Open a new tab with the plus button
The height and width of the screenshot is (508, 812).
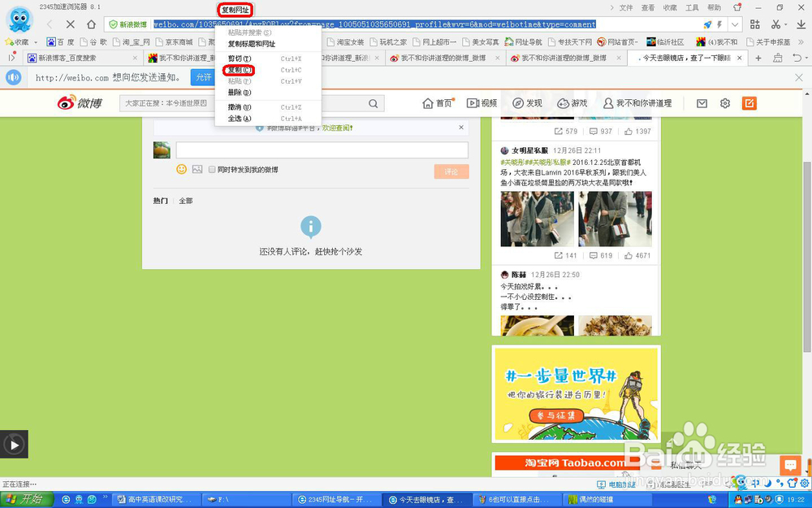pos(758,58)
